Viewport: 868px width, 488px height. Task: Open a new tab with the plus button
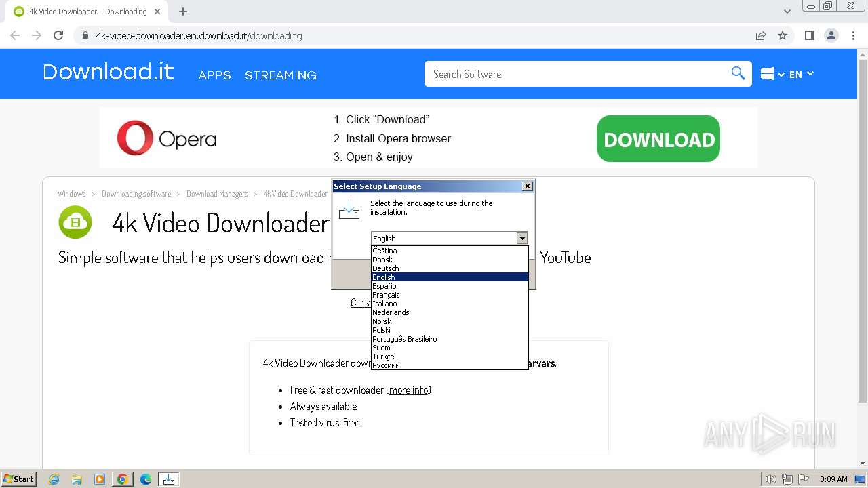tap(183, 12)
